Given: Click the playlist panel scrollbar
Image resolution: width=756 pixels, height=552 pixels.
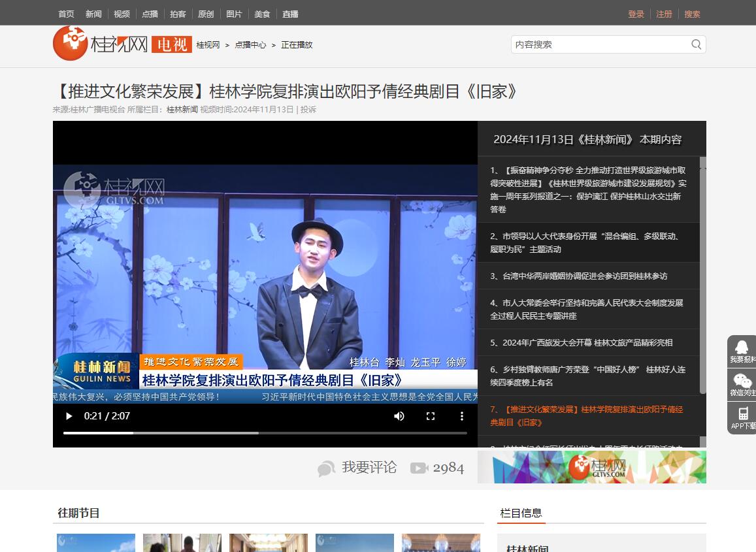Looking at the screenshot, I should (x=702, y=274).
